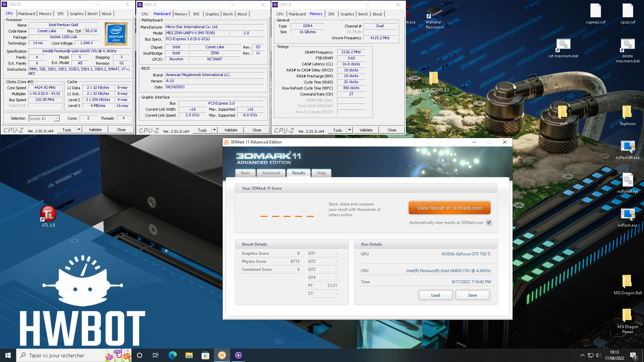Click the Uncore Frequency value 4115.2 MHz
The width and height of the screenshot is (644, 362).
point(380,38)
